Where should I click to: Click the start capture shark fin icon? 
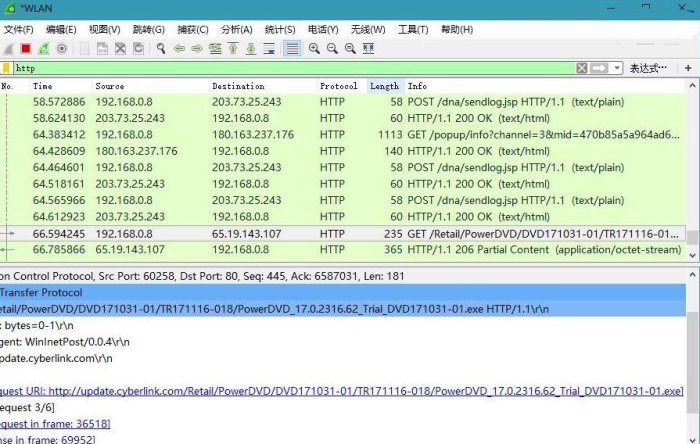[x=8, y=49]
